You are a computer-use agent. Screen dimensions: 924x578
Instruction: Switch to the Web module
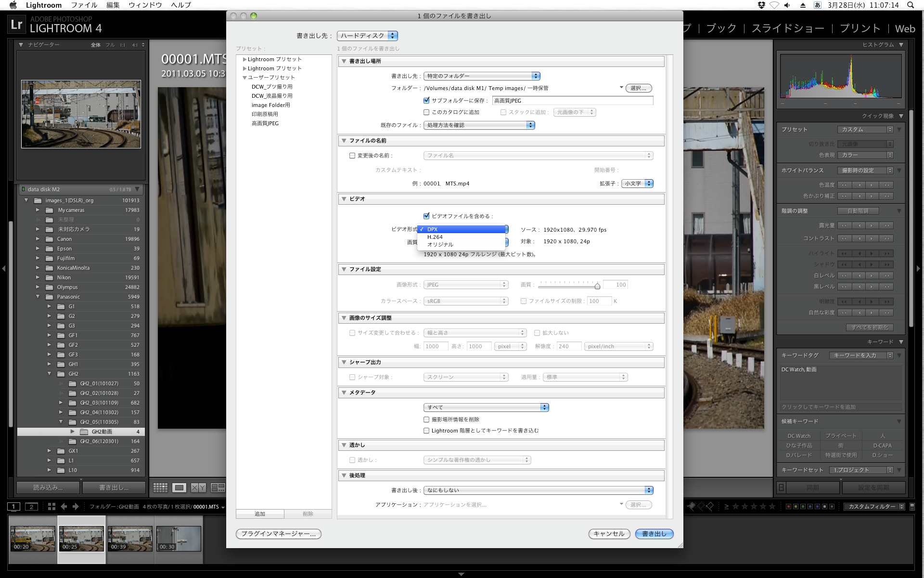tap(904, 28)
